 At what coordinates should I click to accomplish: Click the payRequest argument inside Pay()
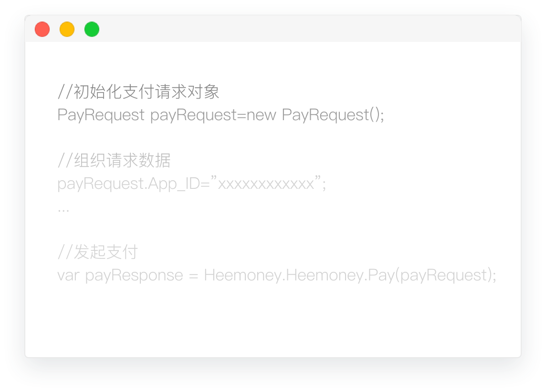point(444,276)
